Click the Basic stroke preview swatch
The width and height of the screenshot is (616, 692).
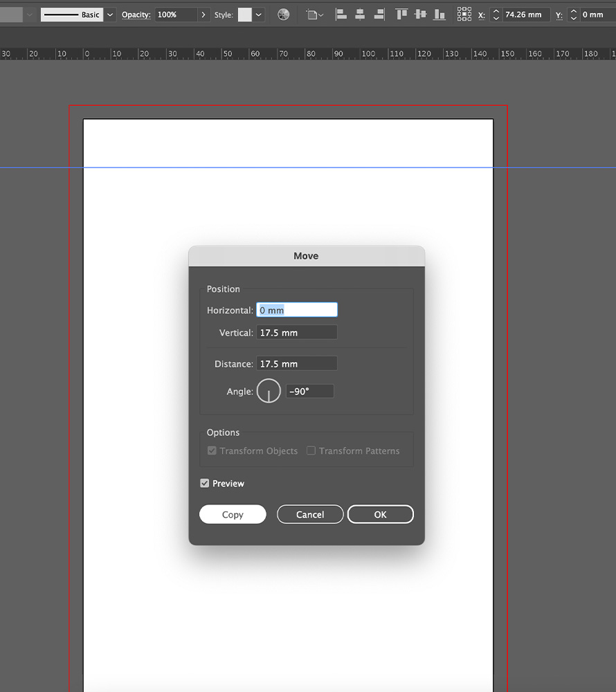[72, 15]
